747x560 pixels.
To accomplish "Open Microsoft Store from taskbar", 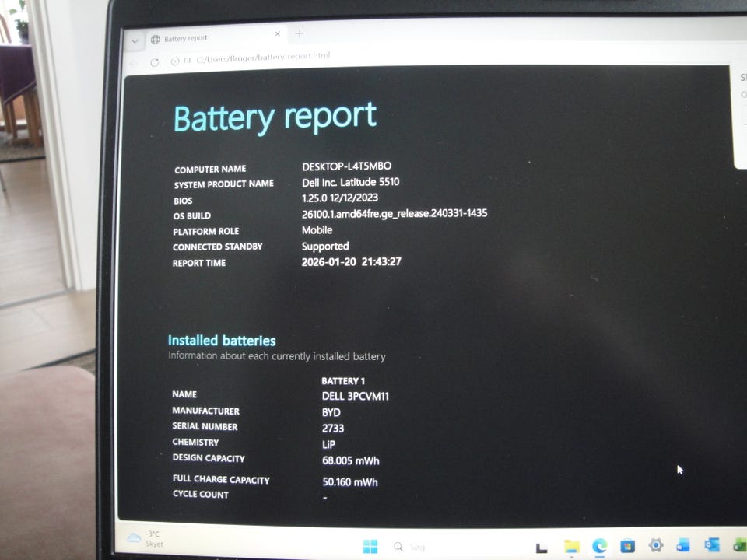I will point(627,546).
